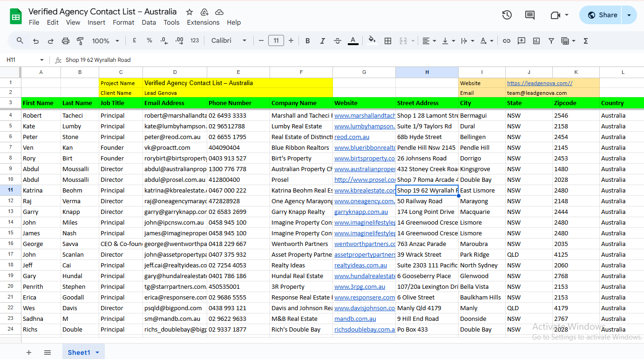Open the text rotation dropdown
The width and height of the screenshot is (644, 359).
click(486, 41)
